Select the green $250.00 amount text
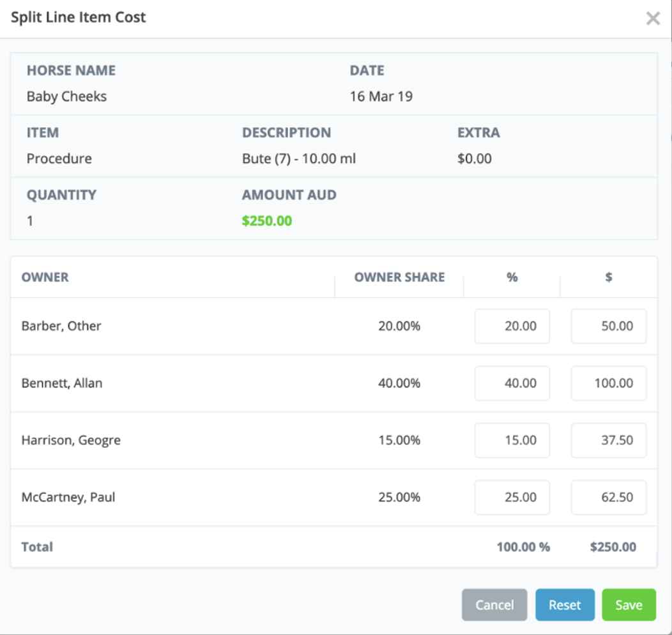The image size is (672, 635). pyautogui.click(x=267, y=221)
